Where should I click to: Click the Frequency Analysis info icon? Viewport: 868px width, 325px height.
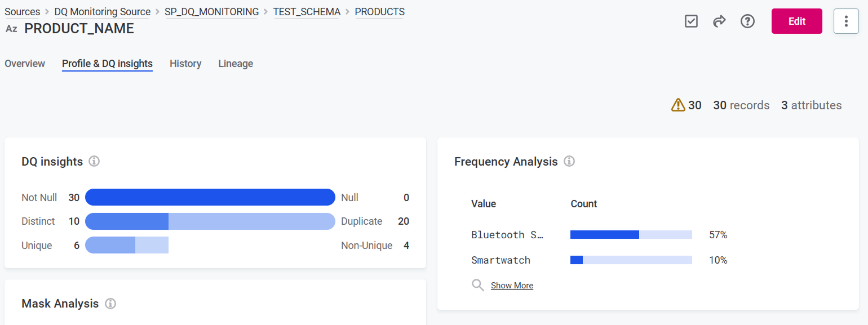tap(569, 162)
